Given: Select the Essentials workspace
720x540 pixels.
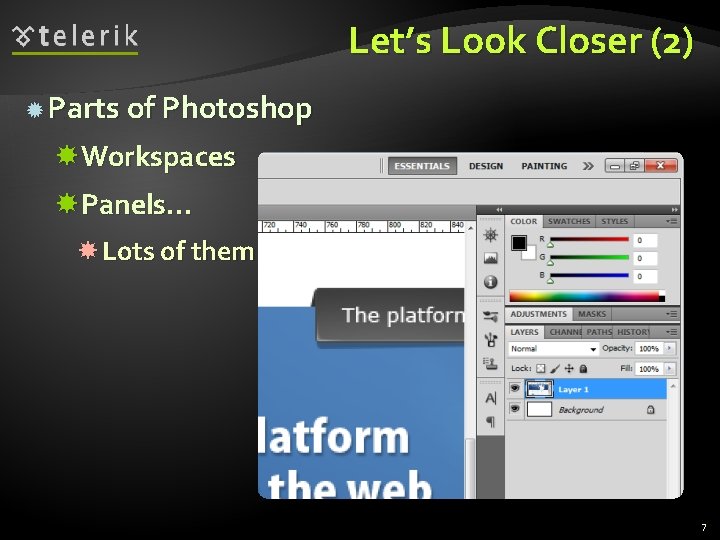Looking at the screenshot, I should pyautogui.click(x=422, y=166).
